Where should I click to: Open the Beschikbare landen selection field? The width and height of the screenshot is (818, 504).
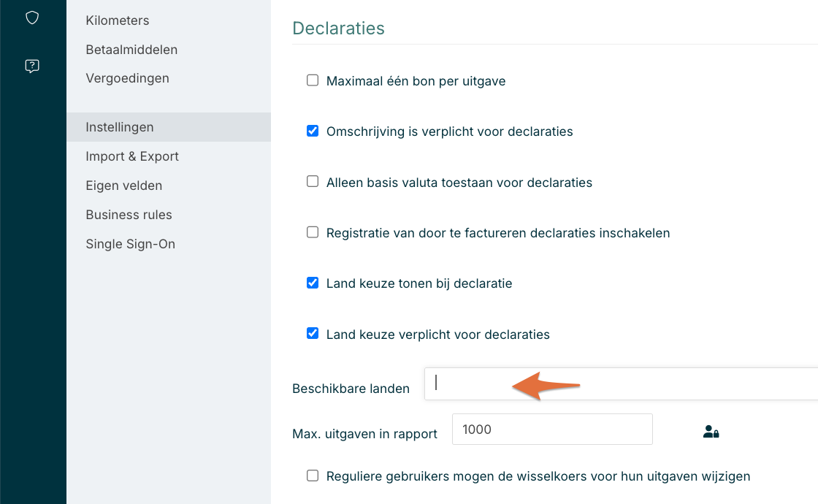click(621, 384)
